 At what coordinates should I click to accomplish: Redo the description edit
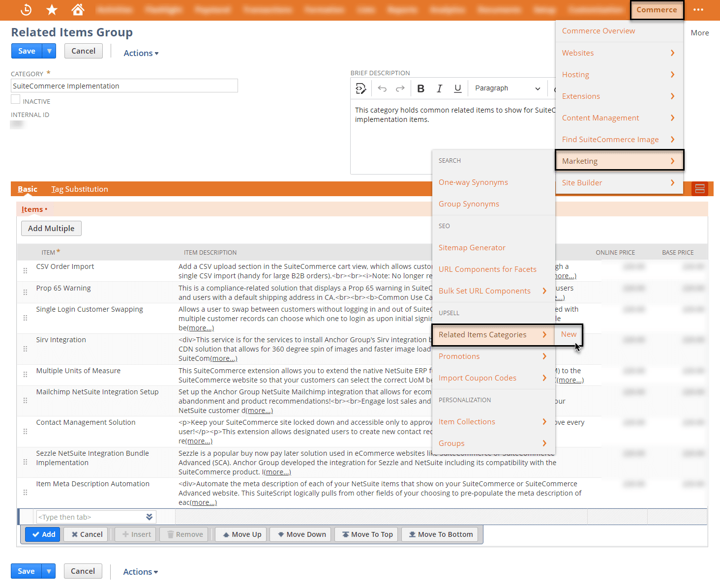[400, 88]
